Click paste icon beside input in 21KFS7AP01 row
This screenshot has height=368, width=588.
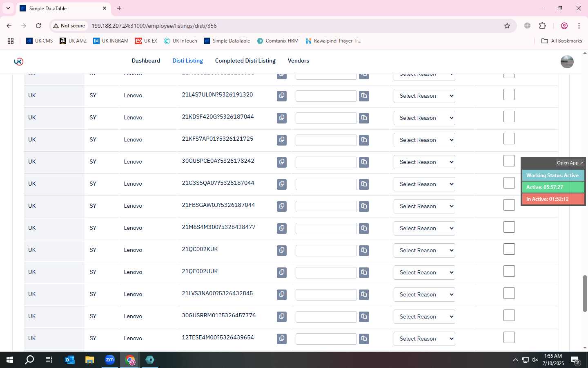364,140
